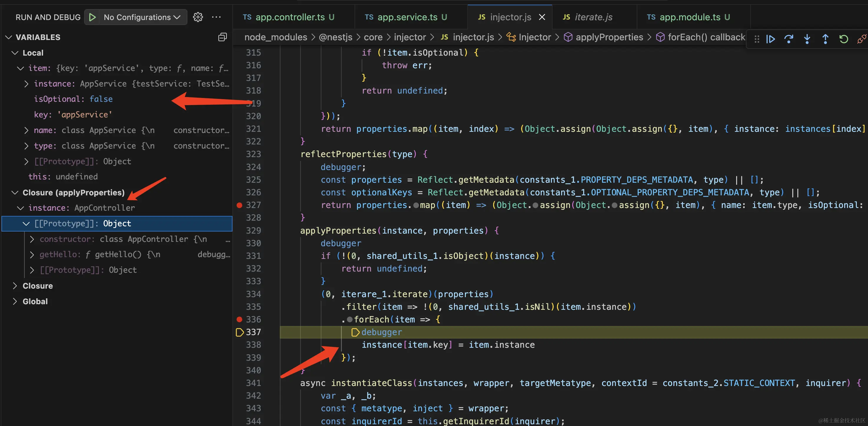Collapse the VARIABLES section
The width and height of the screenshot is (868, 426).
click(9, 37)
